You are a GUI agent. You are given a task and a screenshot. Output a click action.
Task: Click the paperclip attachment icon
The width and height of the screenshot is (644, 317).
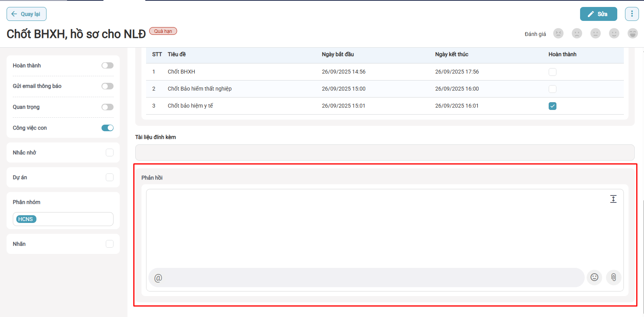click(613, 277)
